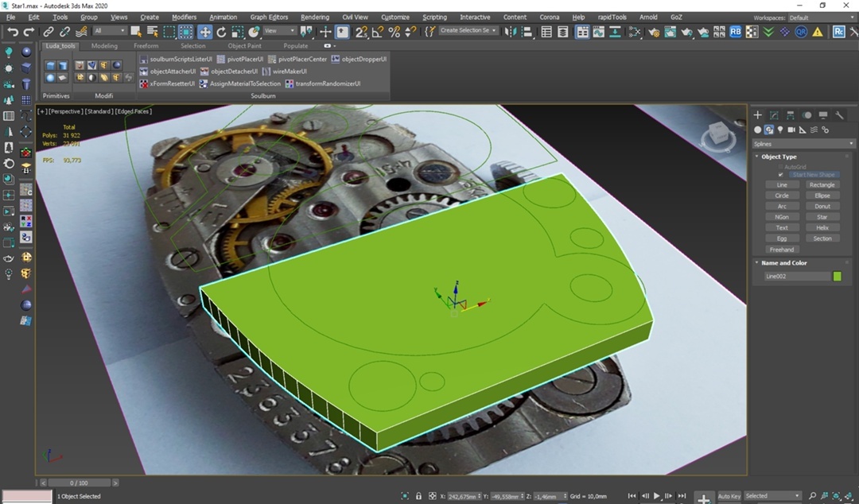Open Render Setup teapot icon
This screenshot has height=504, width=859.
654,32
